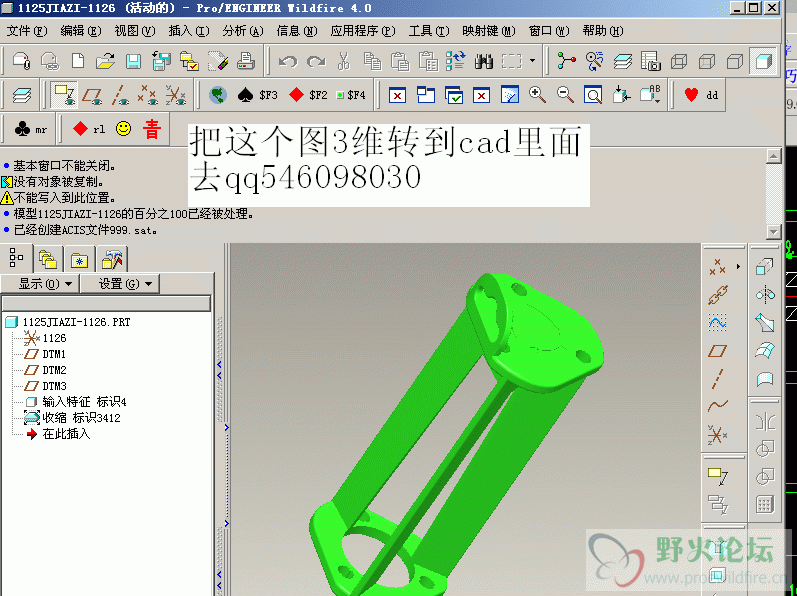This screenshot has width=797, height=596.
Task: Toggle datum planes display
Action: pyautogui.click(x=93, y=95)
